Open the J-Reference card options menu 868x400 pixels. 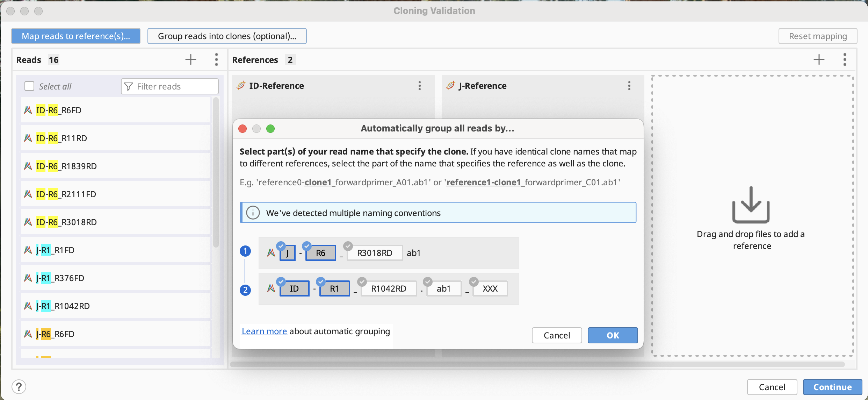[629, 86]
